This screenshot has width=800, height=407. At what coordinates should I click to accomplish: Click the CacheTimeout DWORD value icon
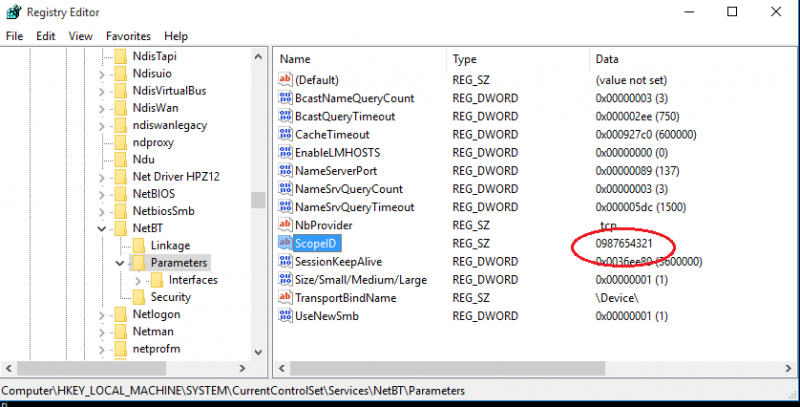tap(285, 134)
